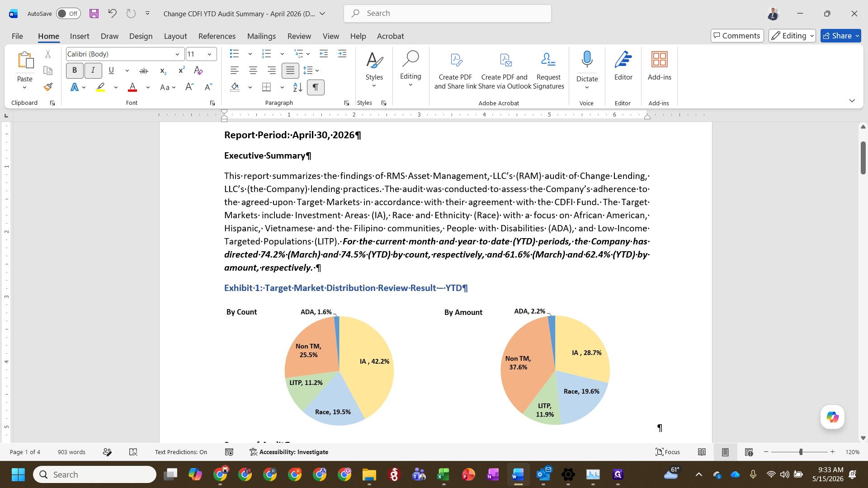Collapse ribbon chevron

852,101
